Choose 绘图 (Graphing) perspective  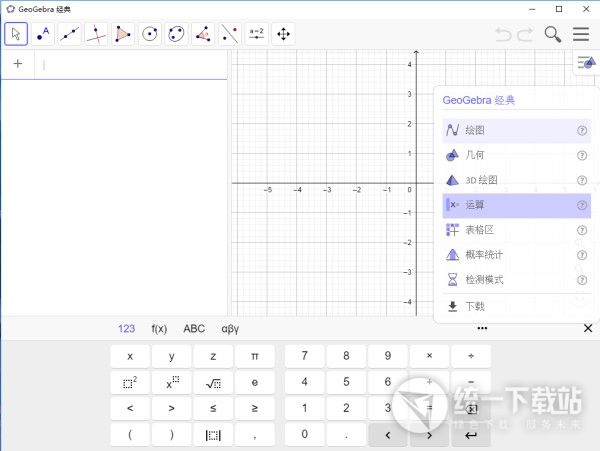[x=517, y=130]
